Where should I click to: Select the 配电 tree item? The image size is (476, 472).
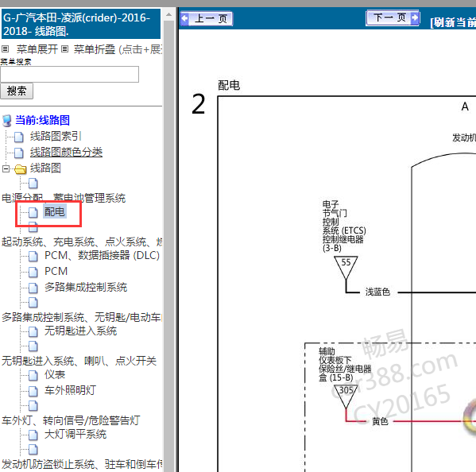54,211
